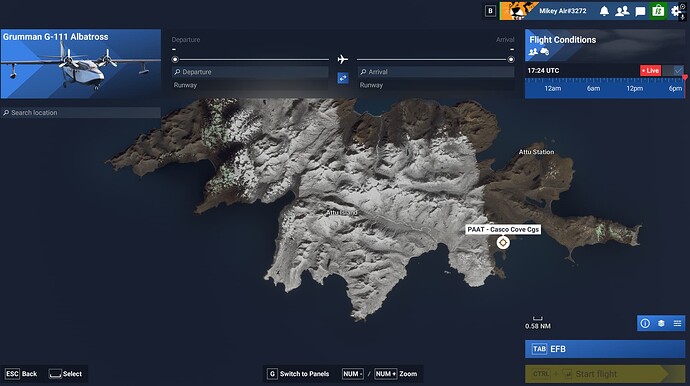Open the arrival Runway selector
Viewport: 690px width, 386px height.
436,85
